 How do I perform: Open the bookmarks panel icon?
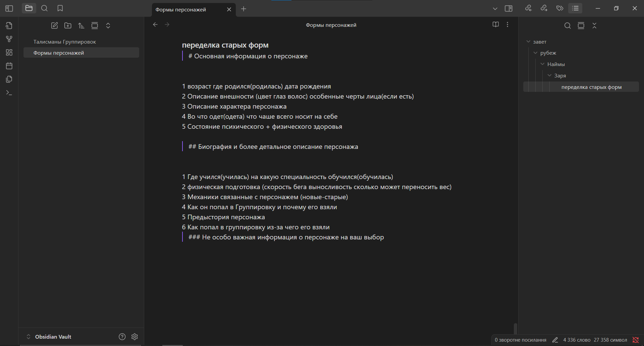[x=60, y=8]
